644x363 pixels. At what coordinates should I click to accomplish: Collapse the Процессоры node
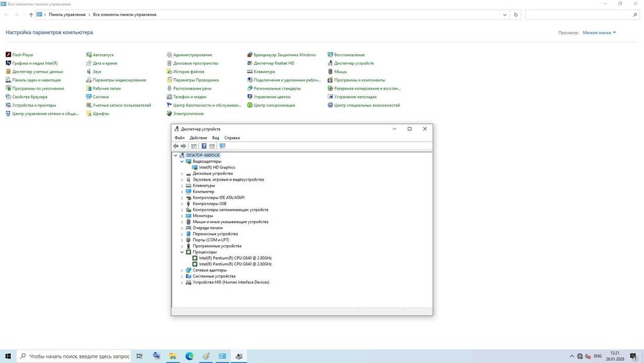pyautogui.click(x=182, y=252)
